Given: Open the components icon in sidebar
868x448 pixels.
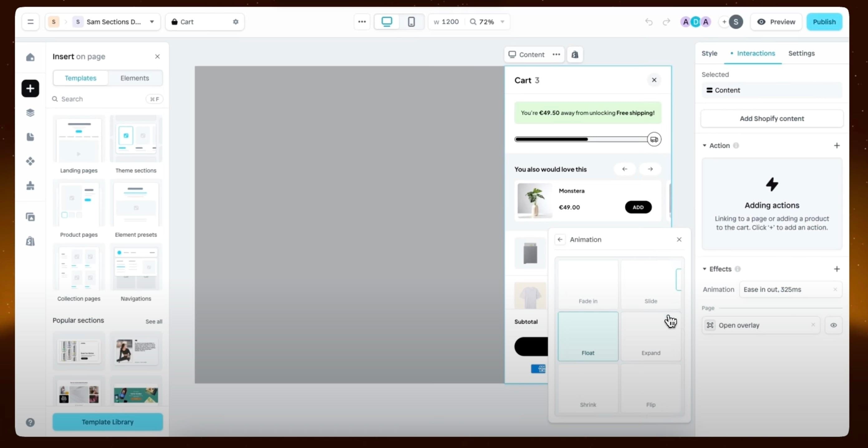Looking at the screenshot, I should (x=30, y=161).
